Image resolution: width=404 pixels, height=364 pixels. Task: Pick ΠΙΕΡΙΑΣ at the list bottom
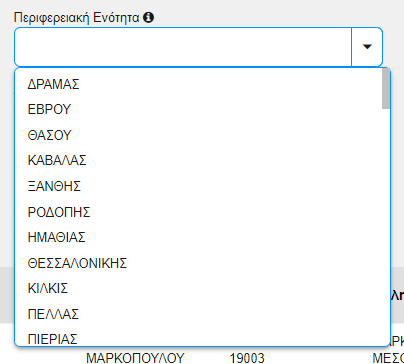pyautogui.click(x=202, y=338)
